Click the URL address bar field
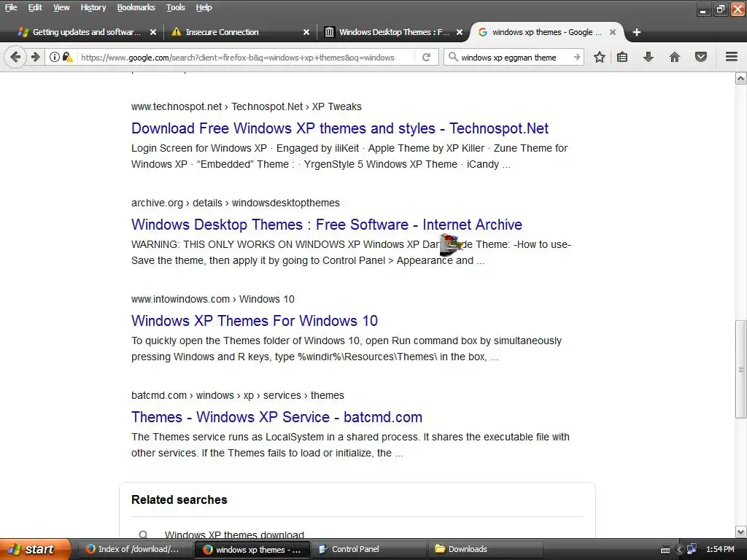This screenshot has height=560, width=747. click(243, 57)
